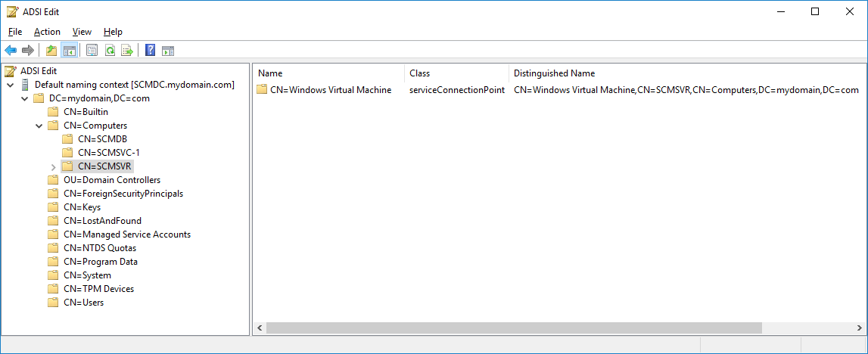Viewport: 868px width, 354px height.
Task: Select CN=LostAndFound container
Action: pos(102,221)
